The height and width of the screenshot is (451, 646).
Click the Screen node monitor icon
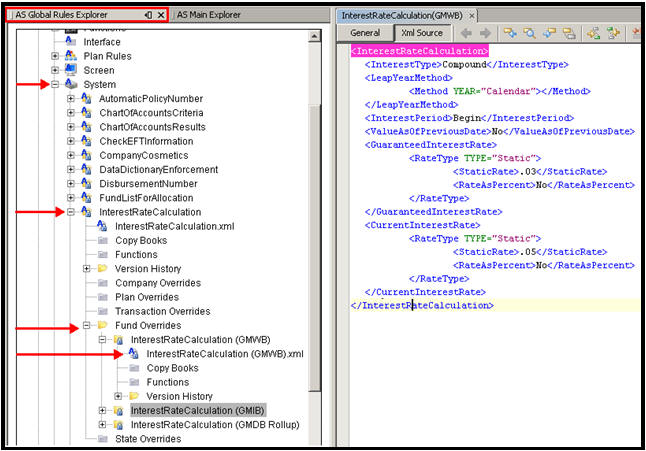tap(71, 70)
